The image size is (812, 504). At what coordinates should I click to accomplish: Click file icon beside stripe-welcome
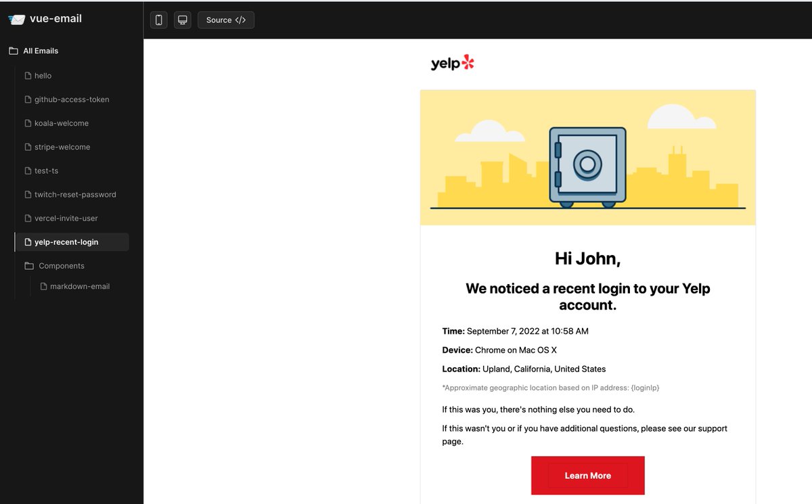pos(28,147)
